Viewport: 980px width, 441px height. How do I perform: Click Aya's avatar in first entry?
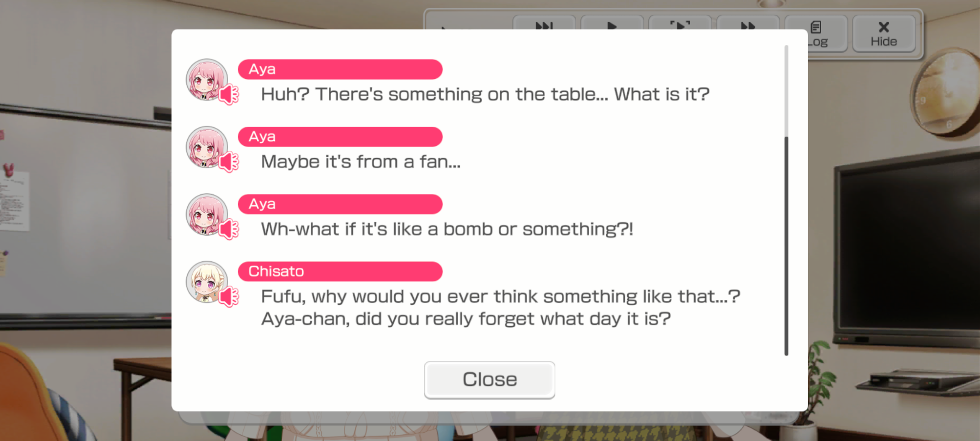click(x=207, y=80)
